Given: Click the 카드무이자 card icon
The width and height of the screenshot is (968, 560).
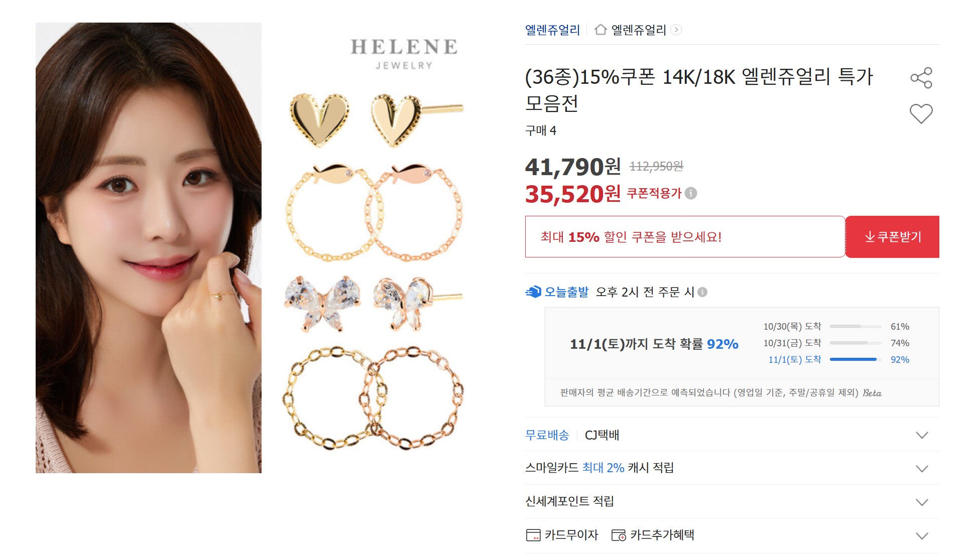Looking at the screenshot, I should pos(533,535).
